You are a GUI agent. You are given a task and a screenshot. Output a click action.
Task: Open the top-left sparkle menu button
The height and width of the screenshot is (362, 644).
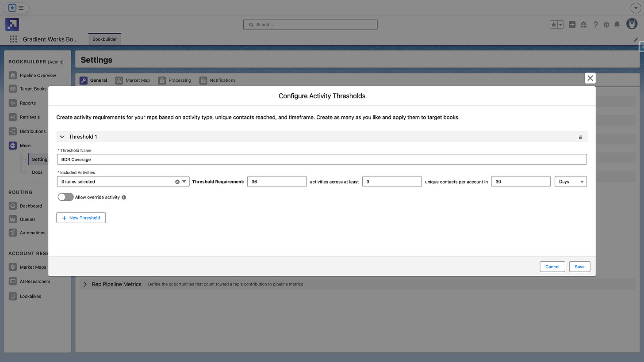(16, 8)
